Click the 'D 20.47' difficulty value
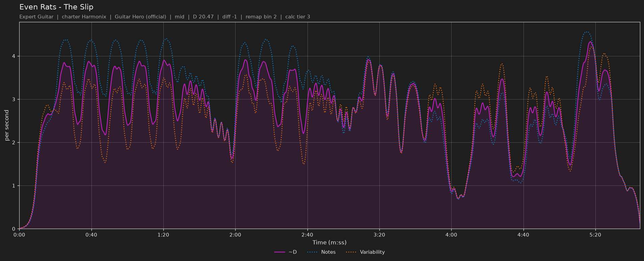The width and height of the screenshot is (644, 261). [203, 17]
